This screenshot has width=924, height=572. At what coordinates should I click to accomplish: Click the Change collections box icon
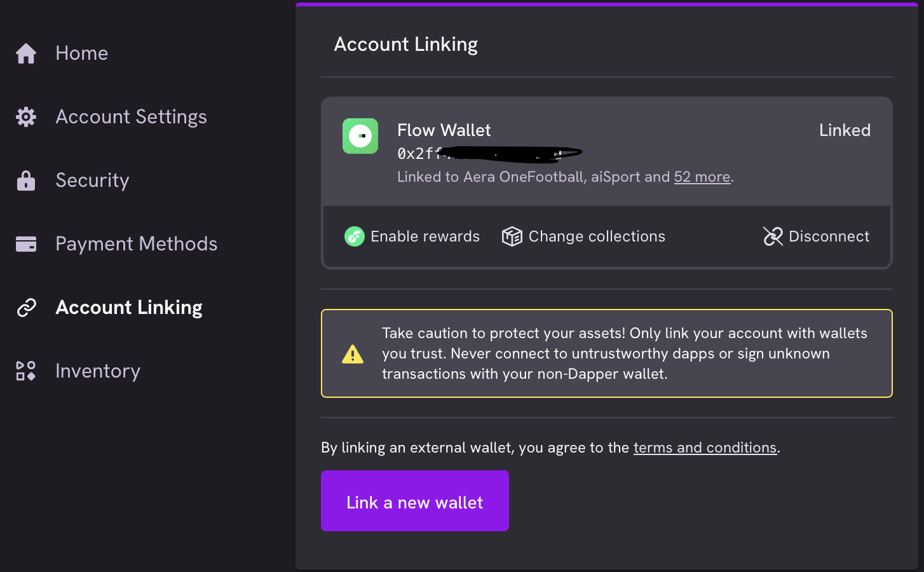coord(512,236)
